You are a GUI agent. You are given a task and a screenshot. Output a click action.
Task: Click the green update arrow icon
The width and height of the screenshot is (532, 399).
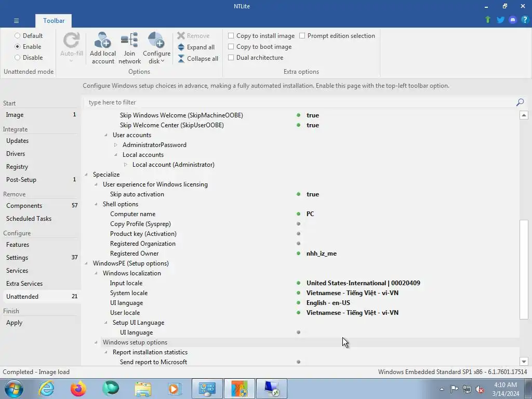tap(488, 20)
